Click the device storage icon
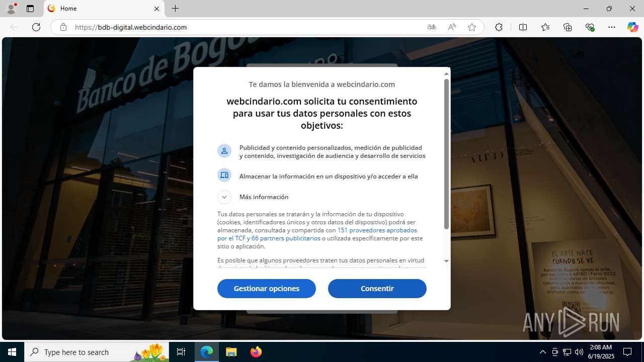This screenshot has width=644, height=362. point(224,175)
